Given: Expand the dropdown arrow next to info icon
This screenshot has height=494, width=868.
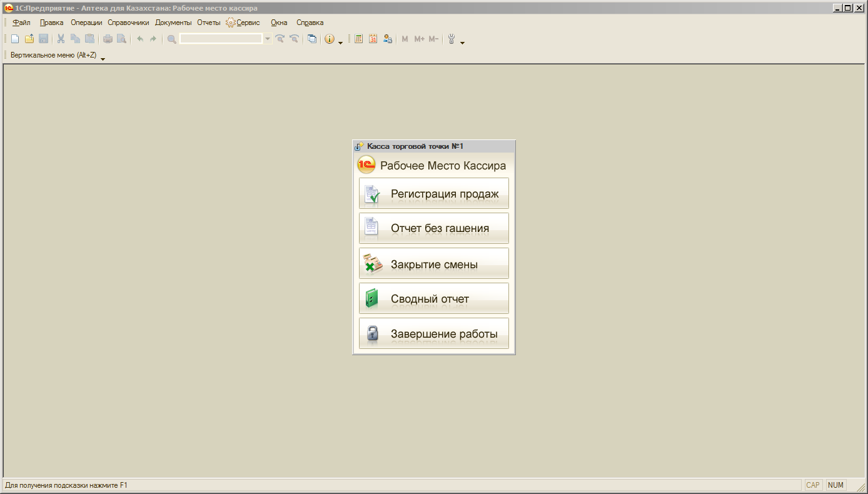Looking at the screenshot, I should pos(340,41).
